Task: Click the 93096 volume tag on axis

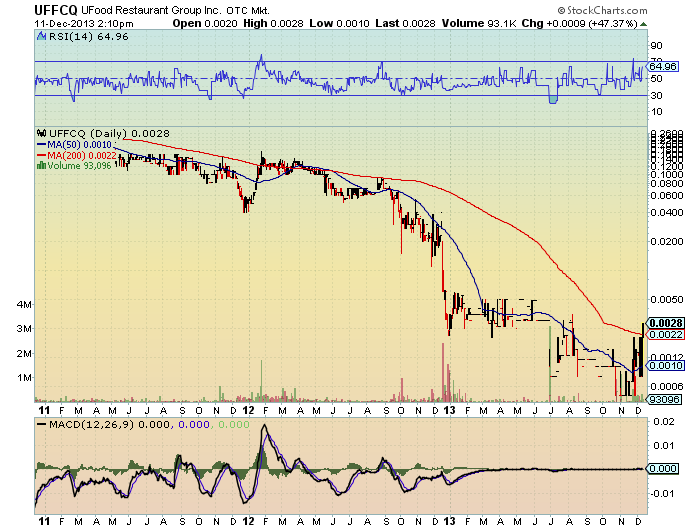Action: 665,399
